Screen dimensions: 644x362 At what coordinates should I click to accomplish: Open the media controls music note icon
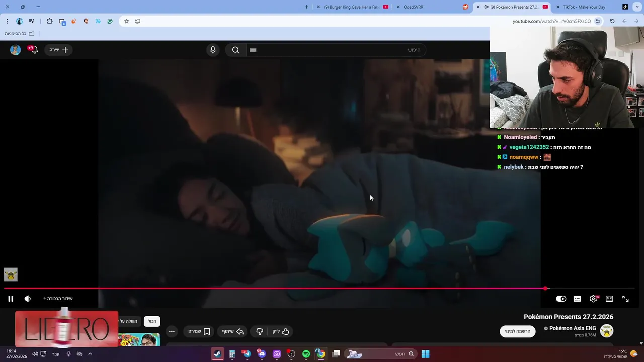pyautogui.click(x=32, y=21)
